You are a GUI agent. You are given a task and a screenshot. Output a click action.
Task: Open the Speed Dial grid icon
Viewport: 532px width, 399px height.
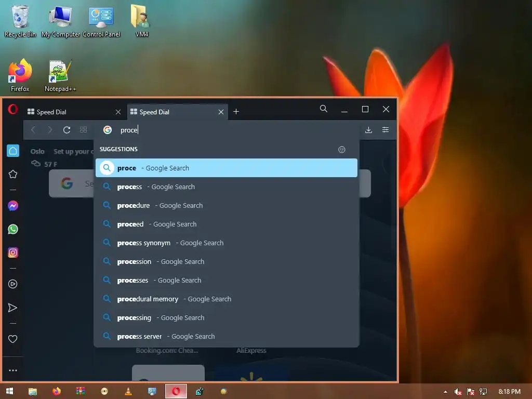(x=84, y=130)
